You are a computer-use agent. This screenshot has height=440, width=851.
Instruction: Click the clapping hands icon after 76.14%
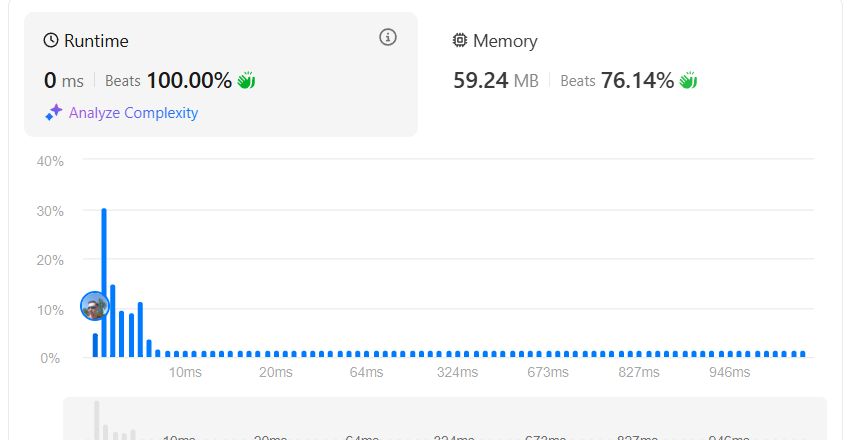pos(688,81)
